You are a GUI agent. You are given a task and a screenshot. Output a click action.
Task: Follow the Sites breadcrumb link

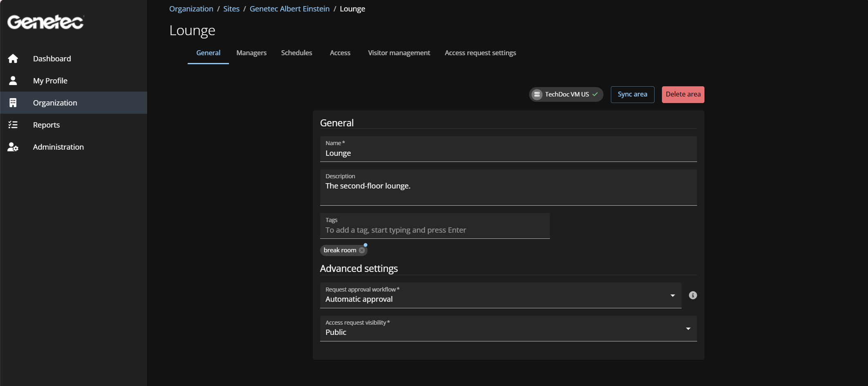pos(231,9)
